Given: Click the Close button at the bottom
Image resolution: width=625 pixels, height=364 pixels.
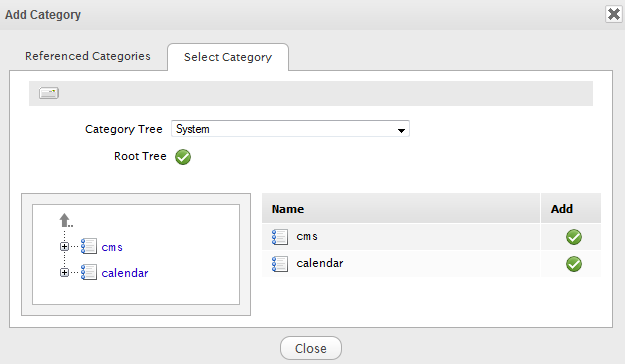Looking at the screenshot, I should (x=311, y=348).
